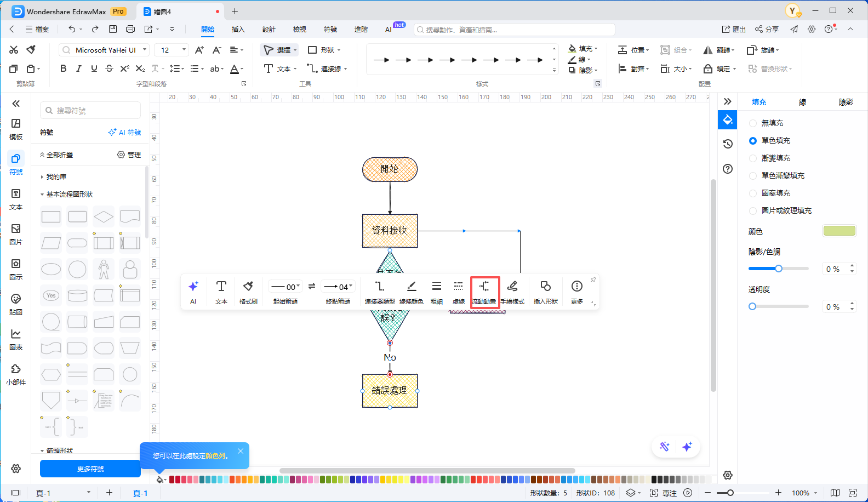Screen dimensions: 868x502
Task: Open the Templates (模板) sidebar panel
Action: point(16,129)
